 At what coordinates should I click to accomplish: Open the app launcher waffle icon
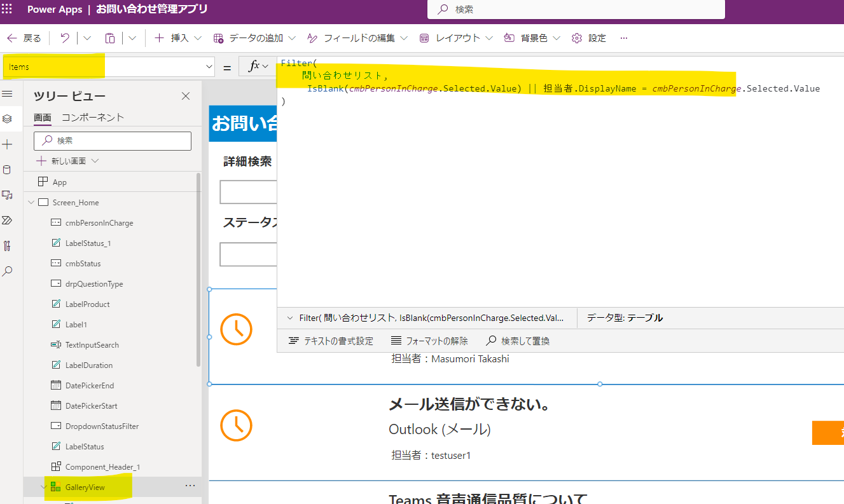tap(7, 10)
